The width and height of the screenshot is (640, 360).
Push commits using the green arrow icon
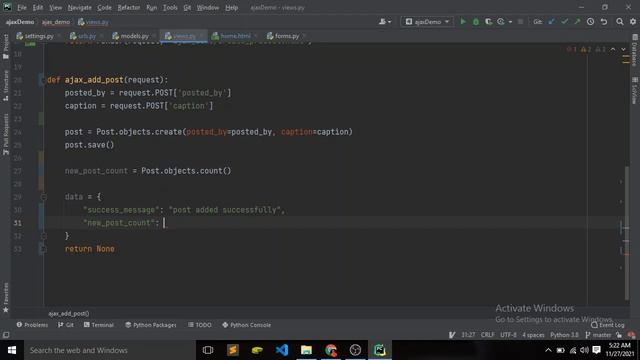[577, 22]
